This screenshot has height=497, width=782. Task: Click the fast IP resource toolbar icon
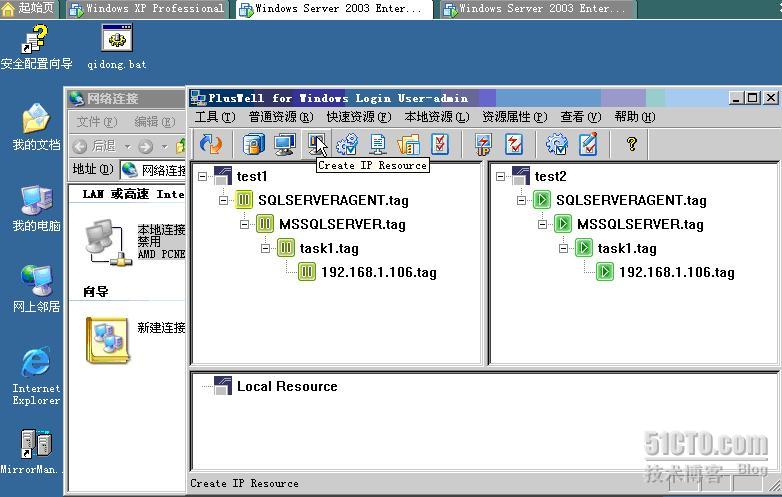point(483,144)
